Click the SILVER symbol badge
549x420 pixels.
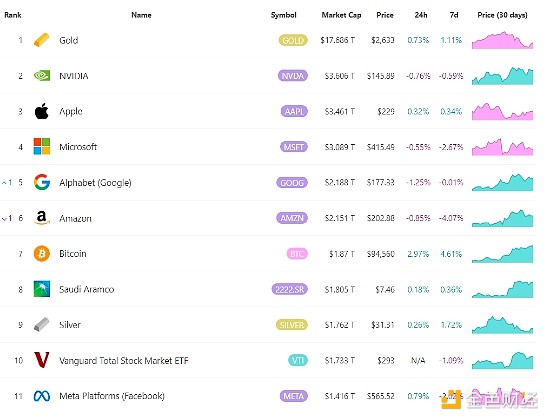point(292,325)
